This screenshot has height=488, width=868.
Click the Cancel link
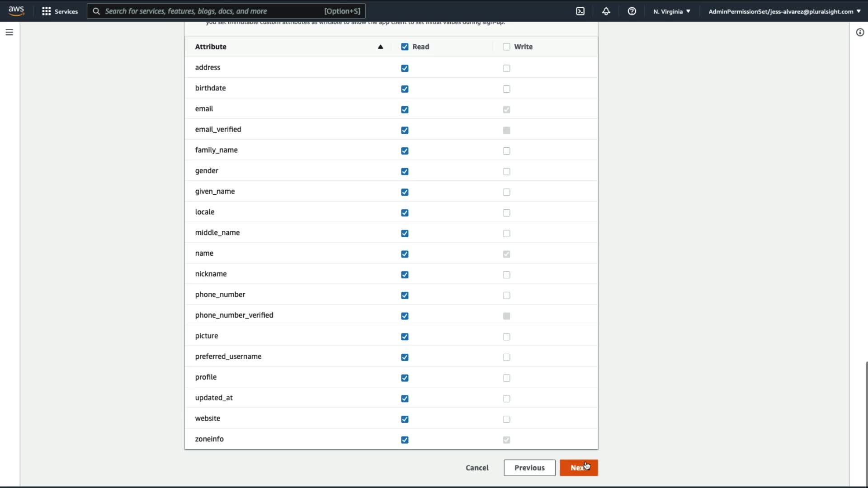point(477,468)
